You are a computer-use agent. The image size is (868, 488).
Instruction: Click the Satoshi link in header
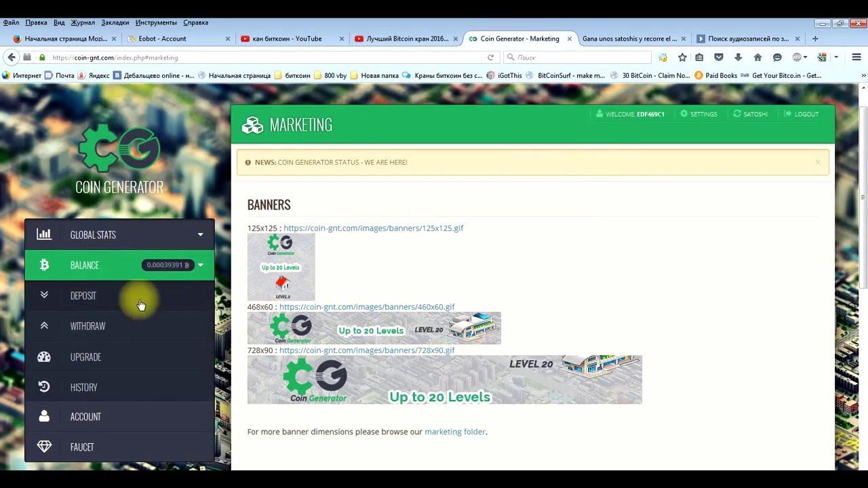click(750, 114)
